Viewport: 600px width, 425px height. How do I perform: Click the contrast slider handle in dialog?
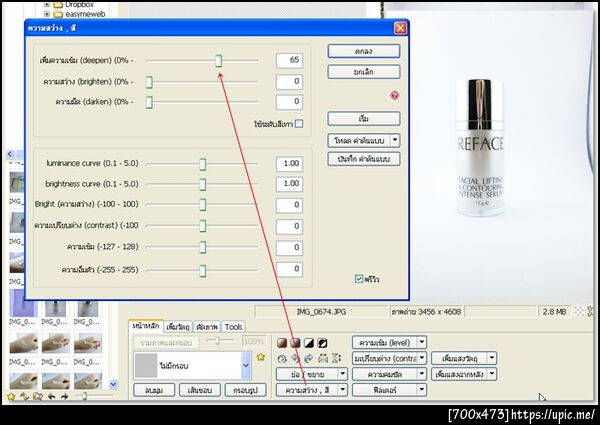pyautogui.click(x=202, y=226)
